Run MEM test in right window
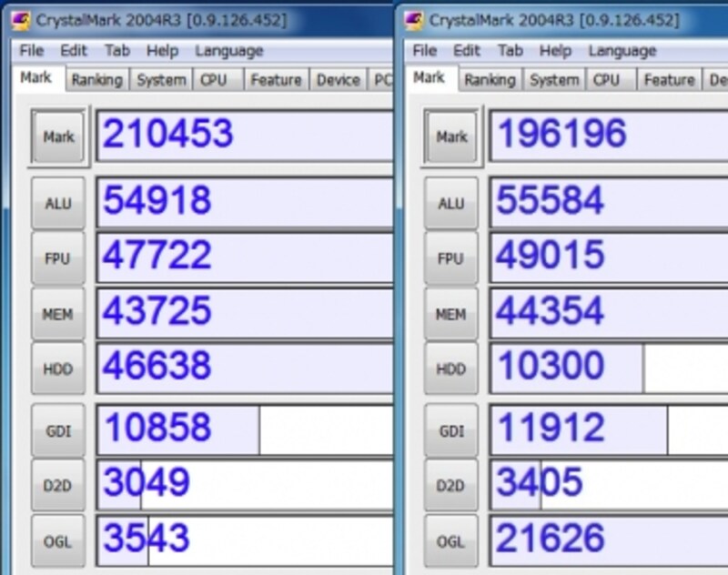The width and height of the screenshot is (728, 575). point(451,314)
